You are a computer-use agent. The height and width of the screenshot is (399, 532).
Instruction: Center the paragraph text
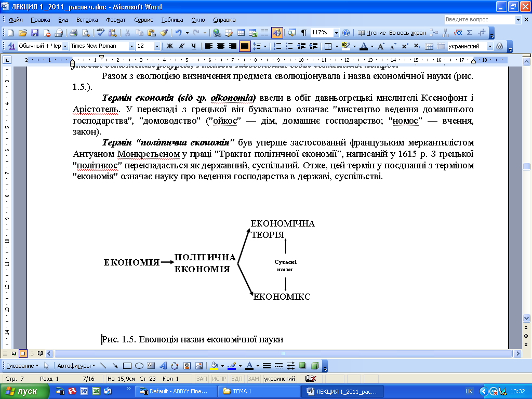click(220, 46)
